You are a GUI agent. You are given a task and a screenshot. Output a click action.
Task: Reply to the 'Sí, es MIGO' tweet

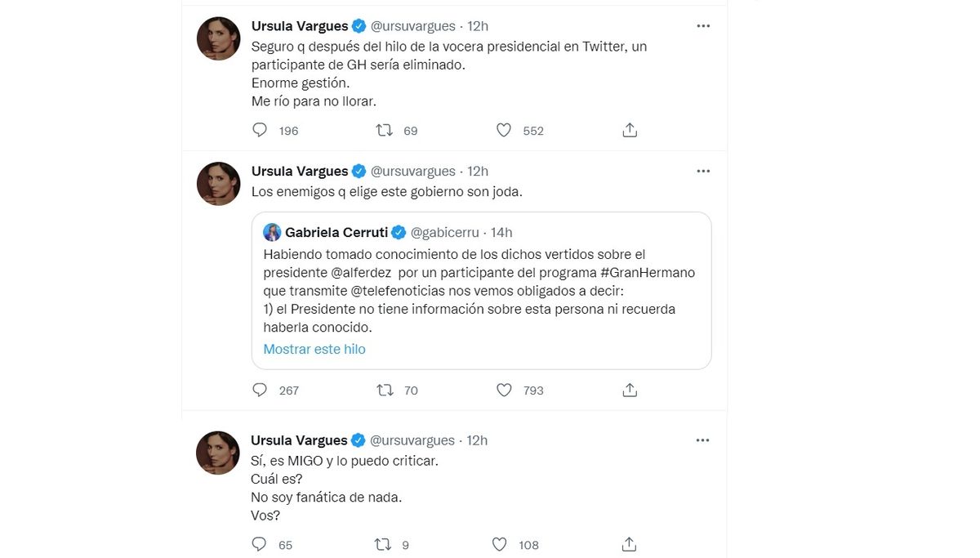click(260, 544)
